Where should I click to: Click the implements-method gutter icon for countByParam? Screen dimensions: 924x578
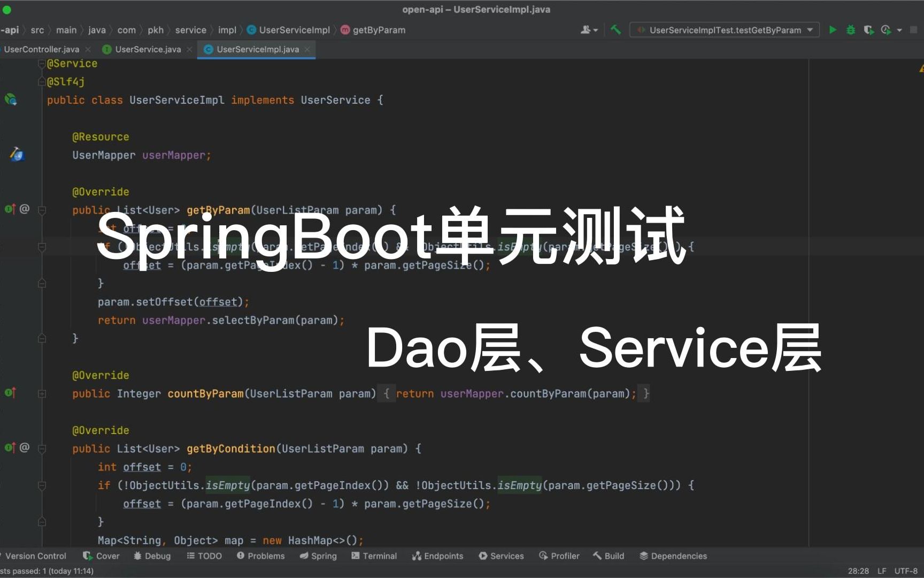10,393
